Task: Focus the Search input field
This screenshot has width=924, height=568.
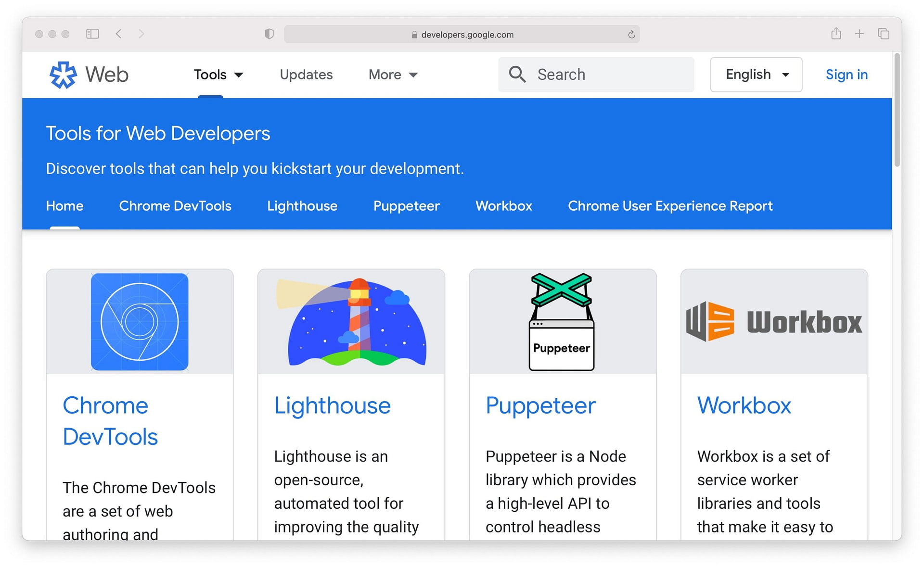Action: point(596,75)
